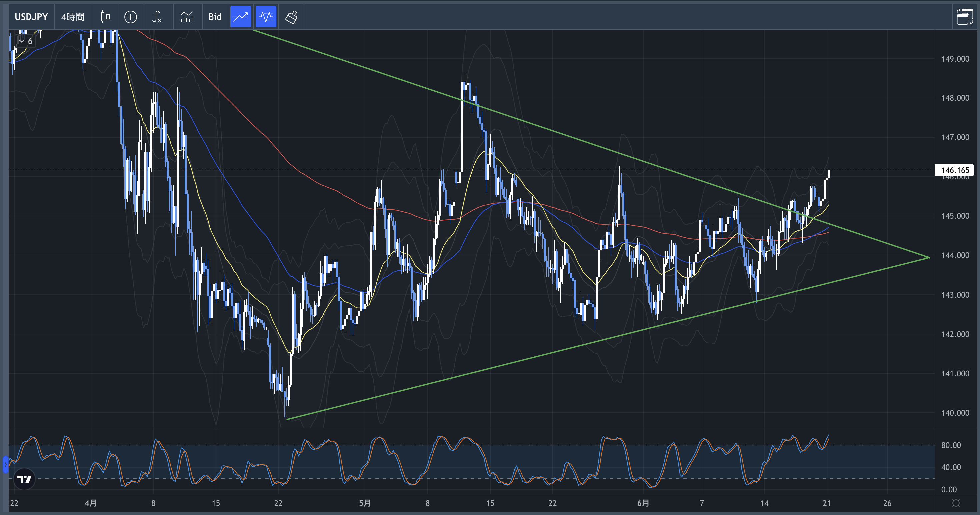Click the 6月 date axis label
This screenshot has width=980, height=515.
point(643,503)
